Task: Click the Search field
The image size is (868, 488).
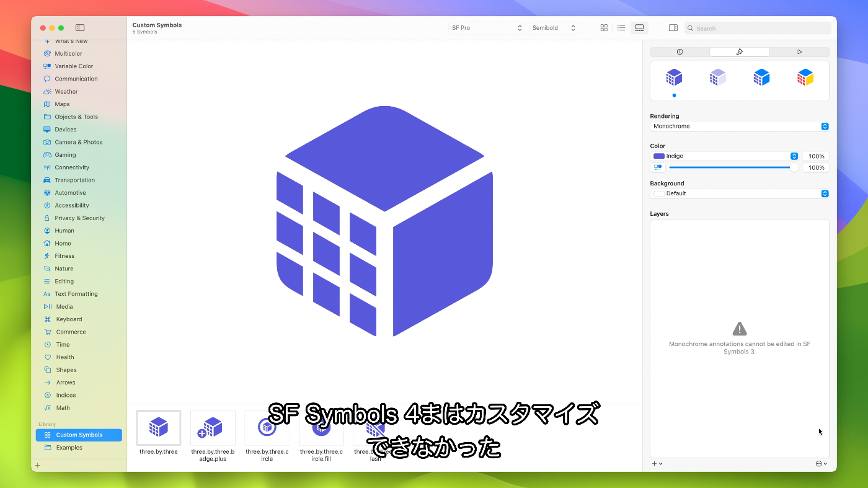Action: 758,29
